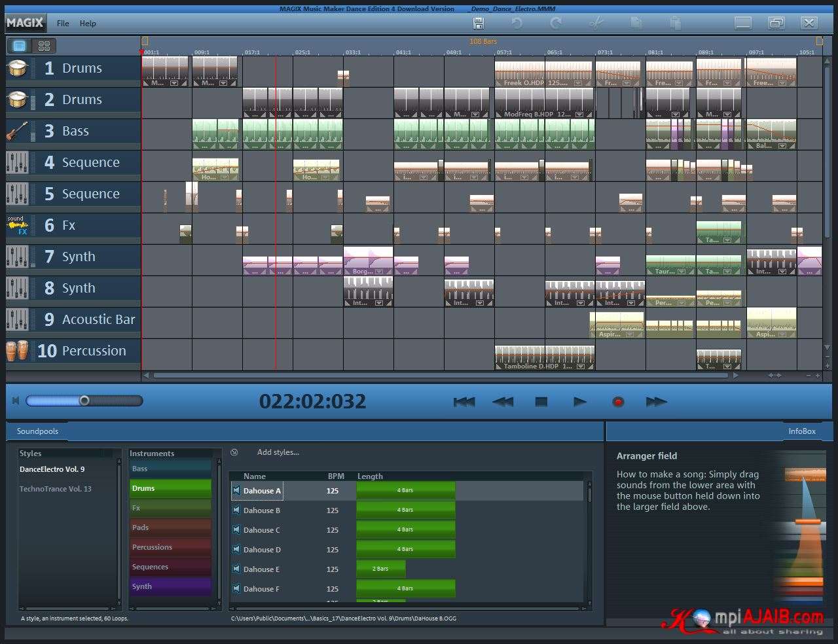Screen dimensions: 838x644
Task: Click the mixer icon on track 8 Synth
Action: coord(18,288)
